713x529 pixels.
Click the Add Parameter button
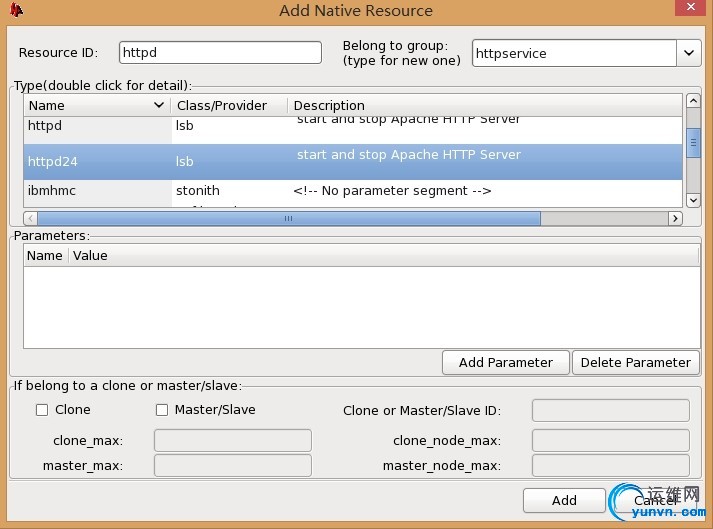506,363
